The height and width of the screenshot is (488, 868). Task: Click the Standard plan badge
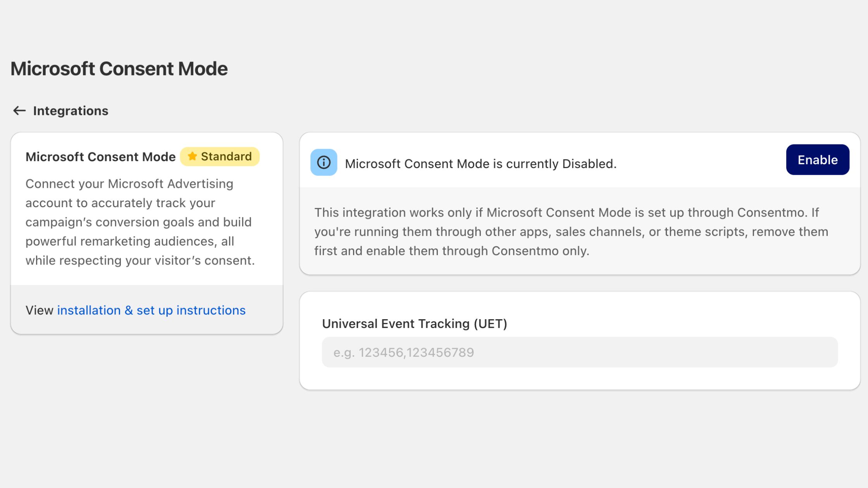(x=220, y=156)
